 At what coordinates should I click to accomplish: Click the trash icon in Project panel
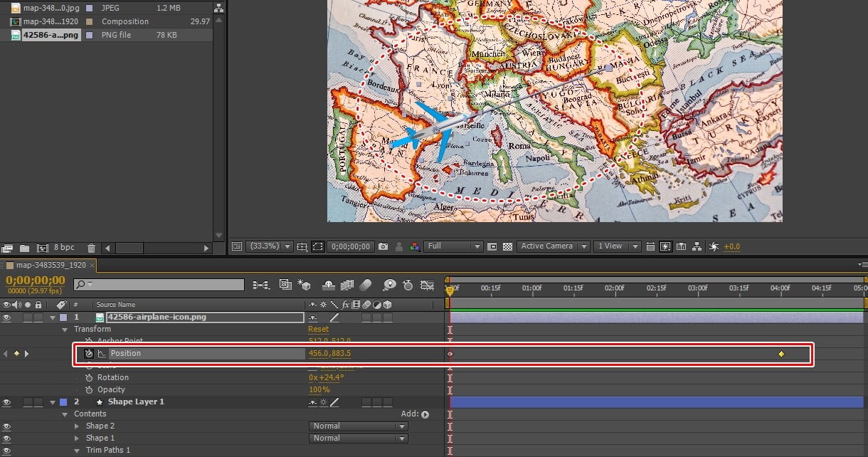91,248
